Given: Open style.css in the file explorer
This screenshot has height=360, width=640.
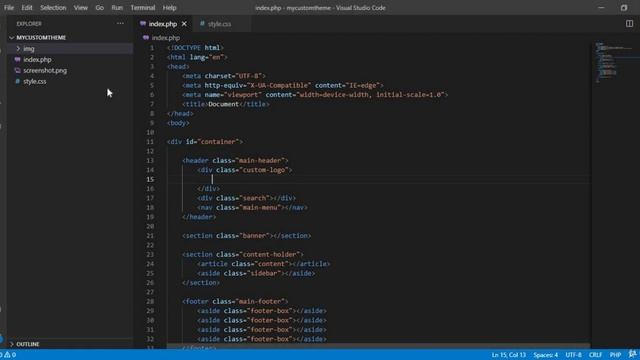Looking at the screenshot, I should pyautogui.click(x=35, y=82).
